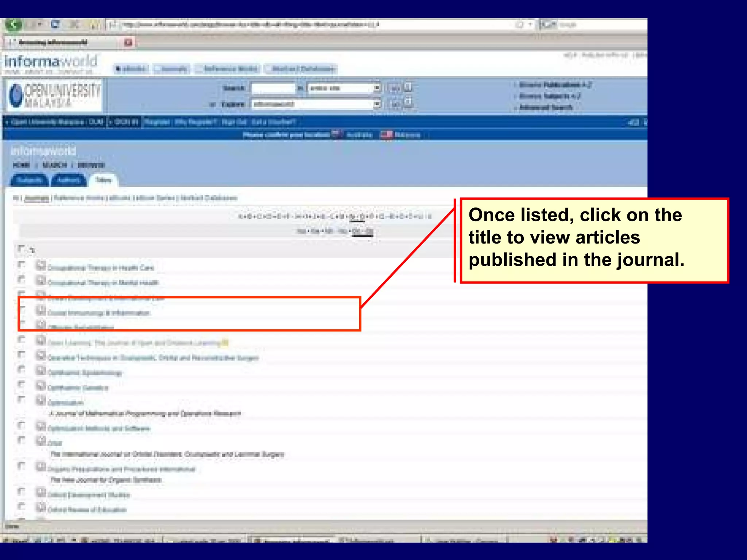
Task: Click the Malaysia flag icon
Action: pos(387,135)
